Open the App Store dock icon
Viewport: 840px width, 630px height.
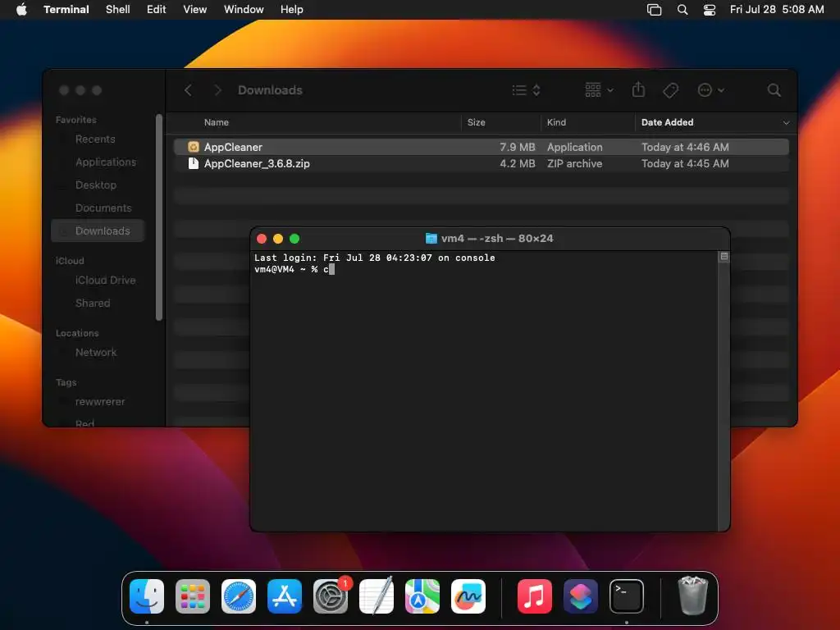pyautogui.click(x=285, y=596)
